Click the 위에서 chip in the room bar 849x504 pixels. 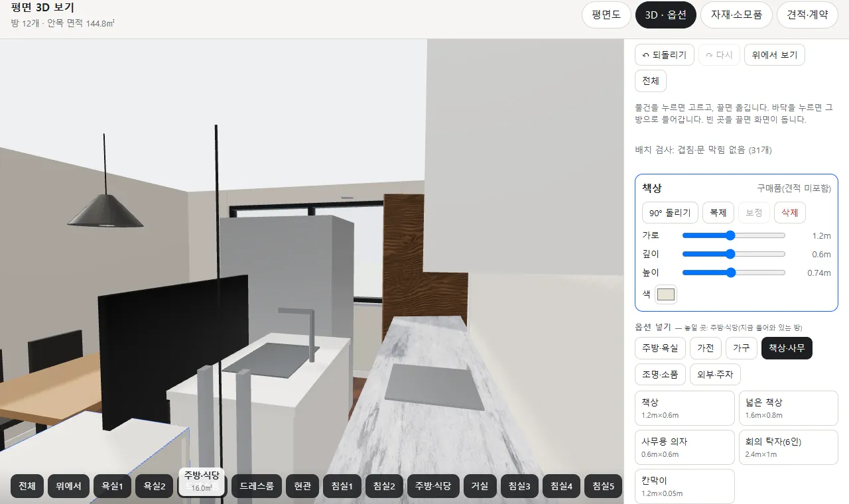(69, 486)
